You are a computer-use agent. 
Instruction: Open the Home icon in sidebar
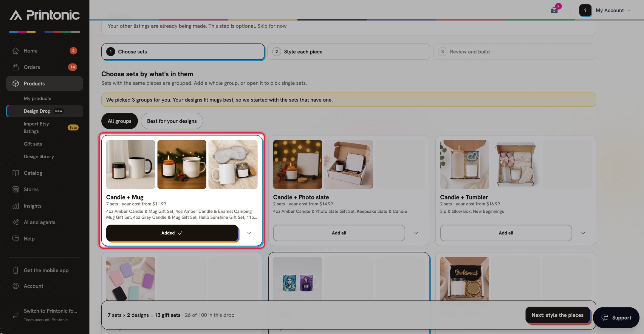tap(16, 51)
